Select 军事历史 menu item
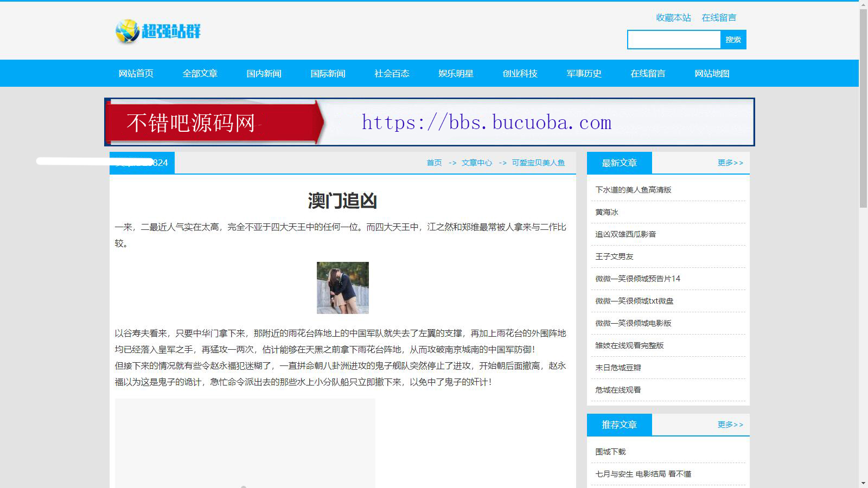The image size is (868, 488). pyautogui.click(x=584, y=73)
